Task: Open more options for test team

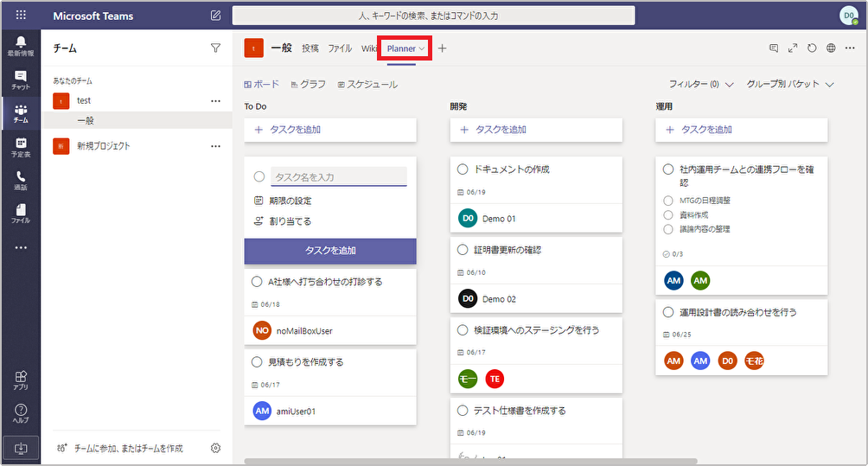Action: [215, 101]
